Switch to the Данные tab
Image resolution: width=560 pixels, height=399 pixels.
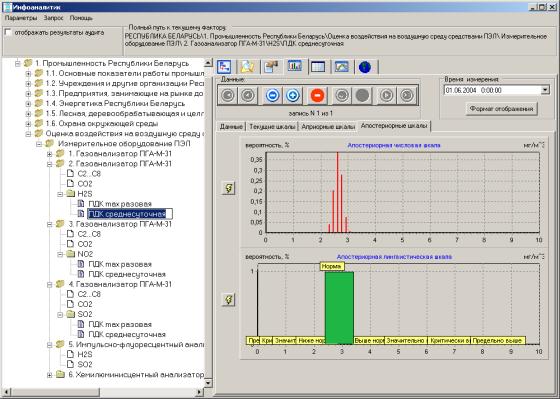231,126
